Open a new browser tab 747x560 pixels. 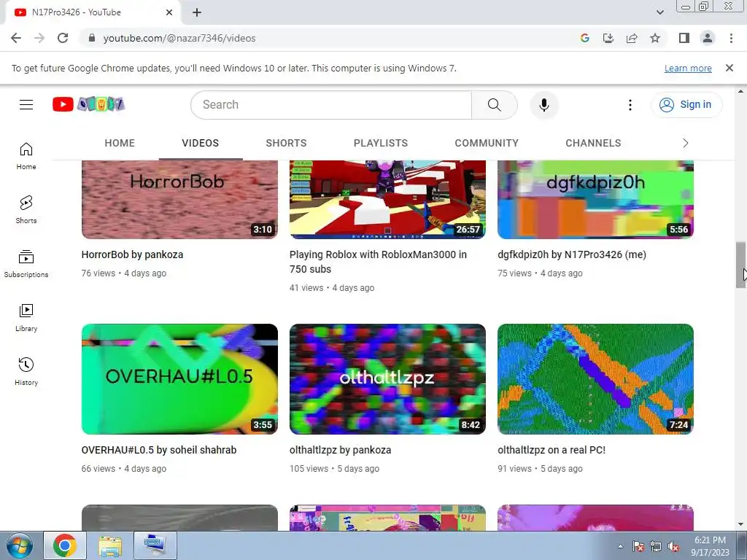(x=197, y=12)
